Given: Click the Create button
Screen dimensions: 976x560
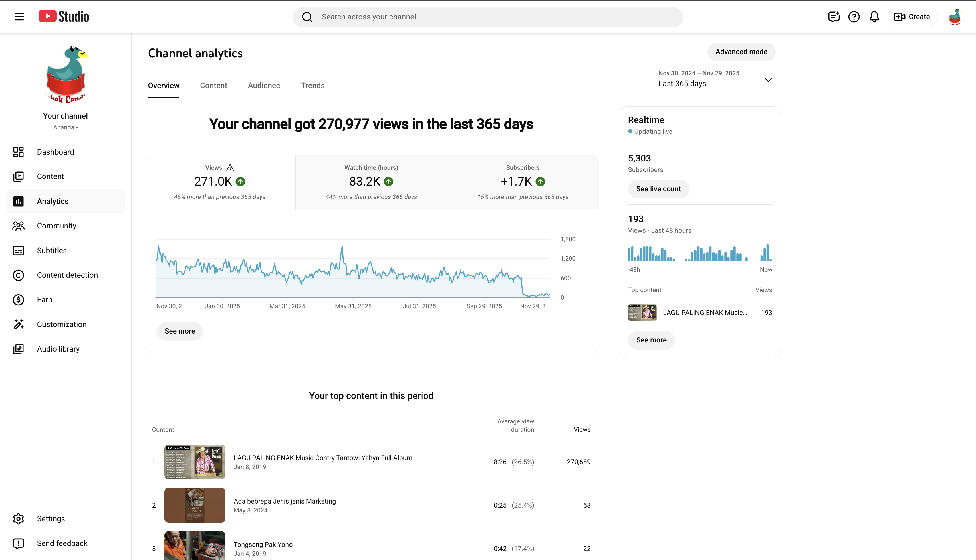Looking at the screenshot, I should point(912,17).
